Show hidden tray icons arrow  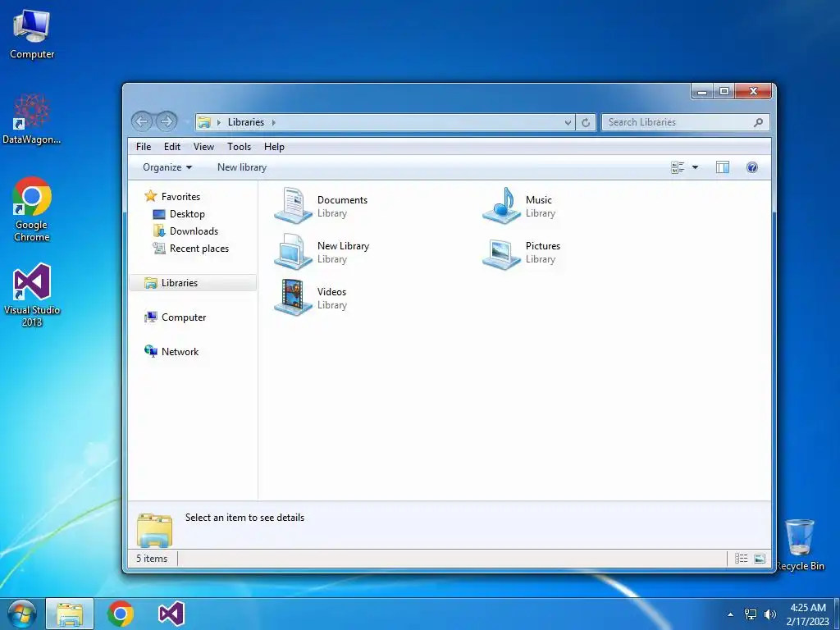730,614
